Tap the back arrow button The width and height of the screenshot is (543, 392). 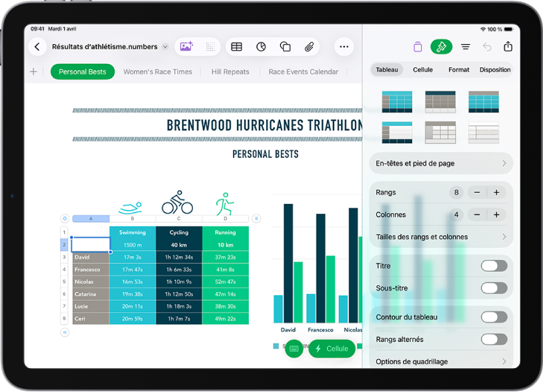[37, 47]
